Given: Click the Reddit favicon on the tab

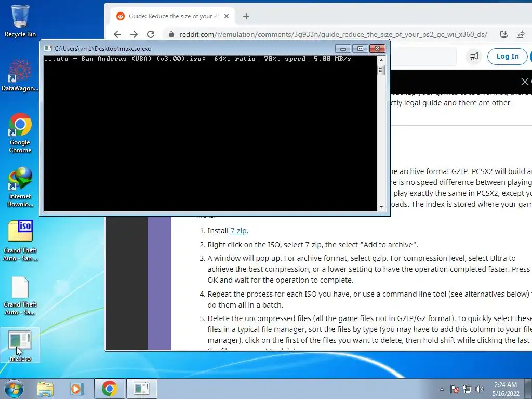Looking at the screenshot, I should (x=120, y=16).
